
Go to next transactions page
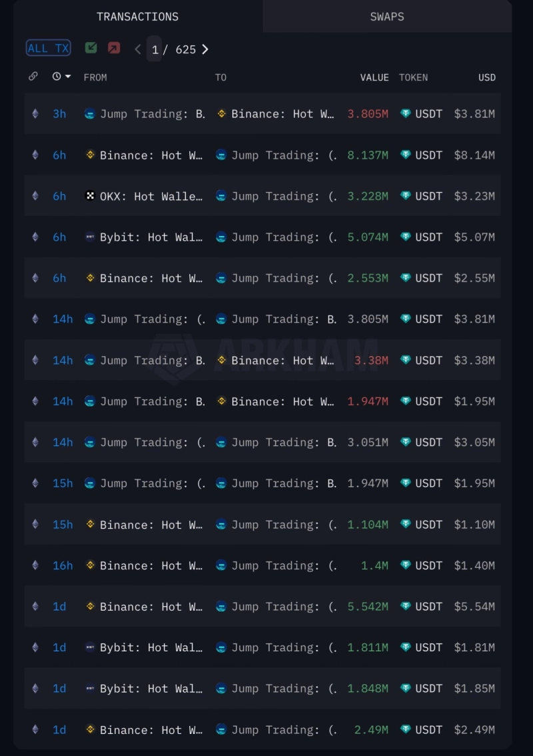point(205,49)
